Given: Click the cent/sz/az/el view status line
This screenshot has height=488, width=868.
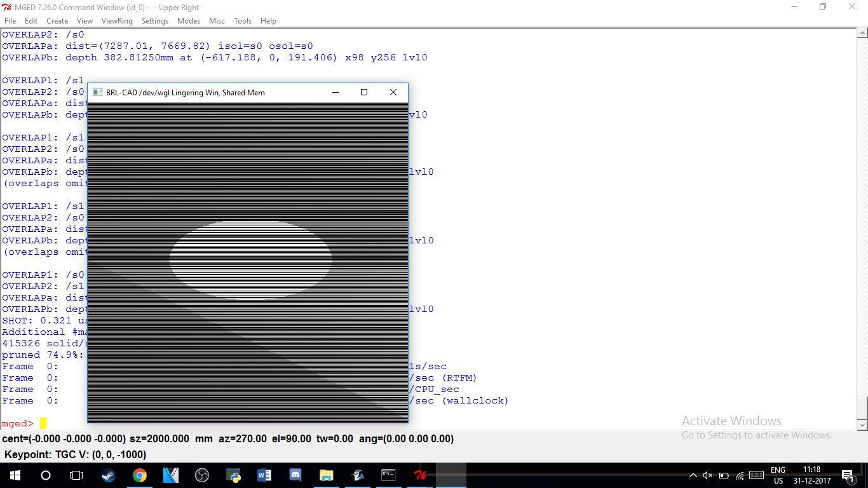Looking at the screenshot, I should point(228,439).
